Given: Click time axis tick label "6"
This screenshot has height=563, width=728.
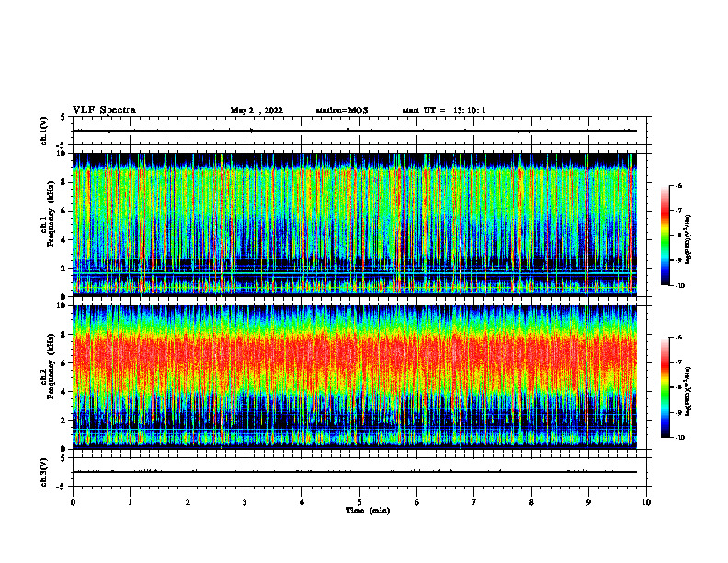Looking at the screenshot, I should [417, 502].
